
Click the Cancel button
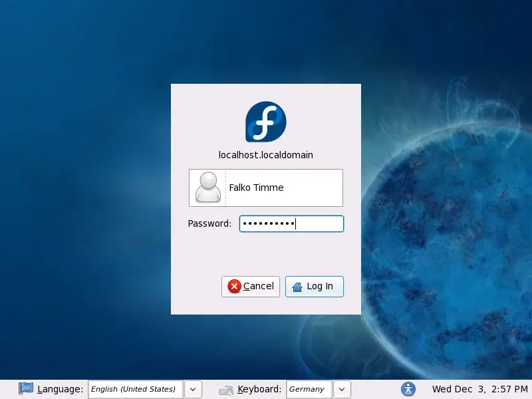[x=251, y=287]
